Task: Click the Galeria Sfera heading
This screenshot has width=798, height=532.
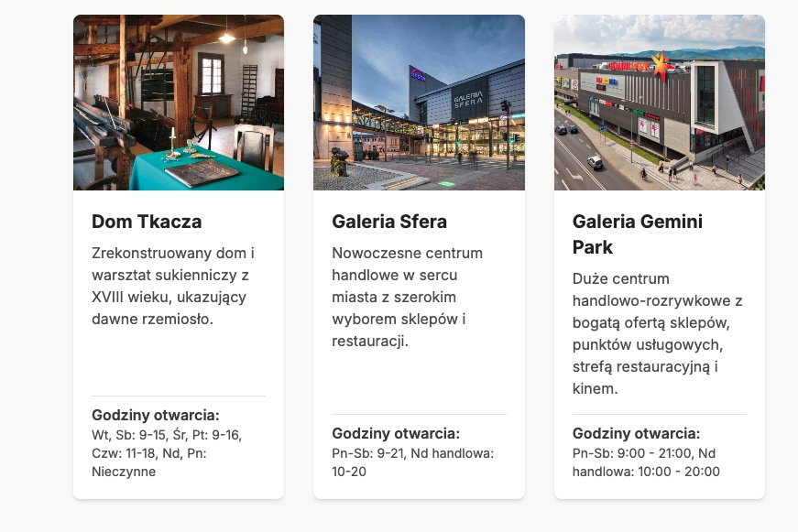Action: [x=389, y=222]
